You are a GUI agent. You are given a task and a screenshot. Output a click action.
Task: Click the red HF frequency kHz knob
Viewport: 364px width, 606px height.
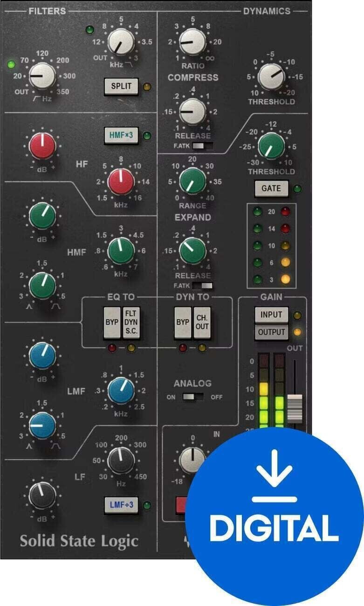tap(121, 182)
